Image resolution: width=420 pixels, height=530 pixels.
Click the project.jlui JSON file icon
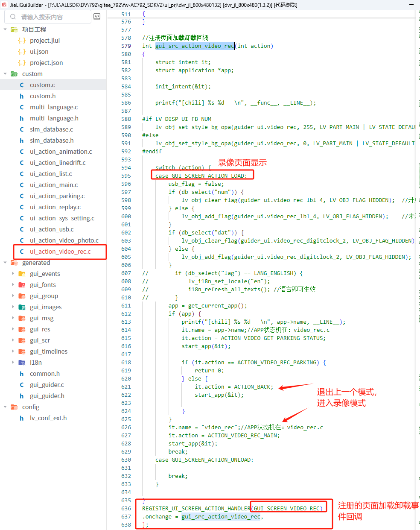click(22, 41)
